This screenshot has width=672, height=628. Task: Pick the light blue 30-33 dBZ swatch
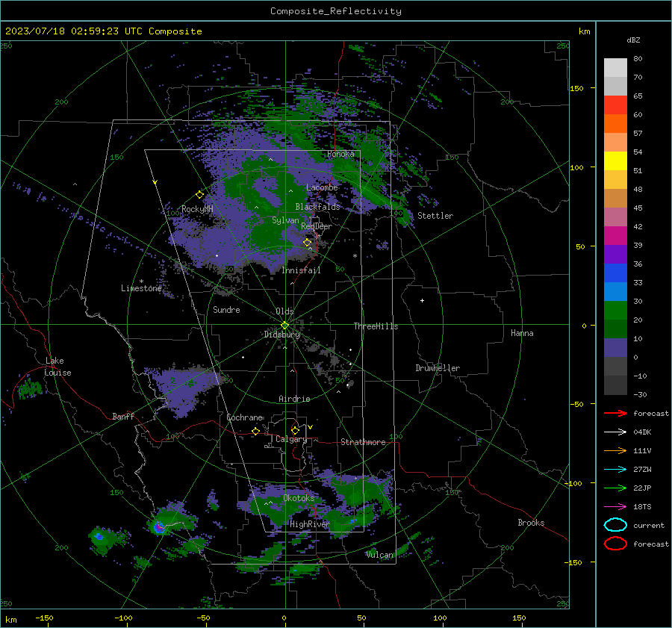point(615,291)
